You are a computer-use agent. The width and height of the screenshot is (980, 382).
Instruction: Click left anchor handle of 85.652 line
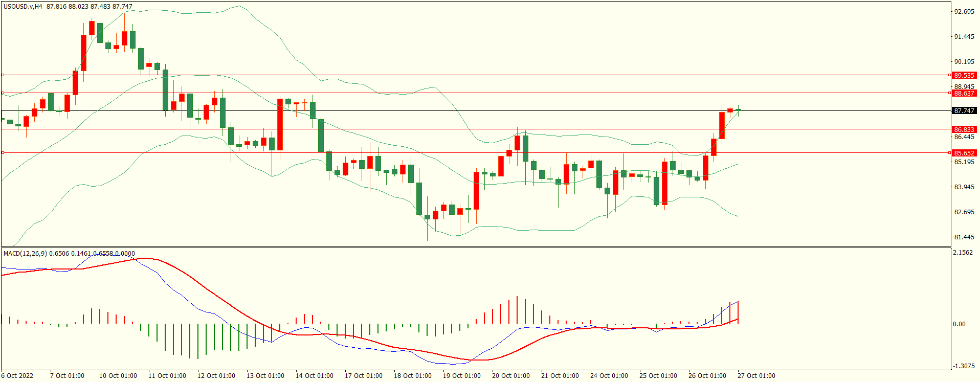tap(3, 153)
